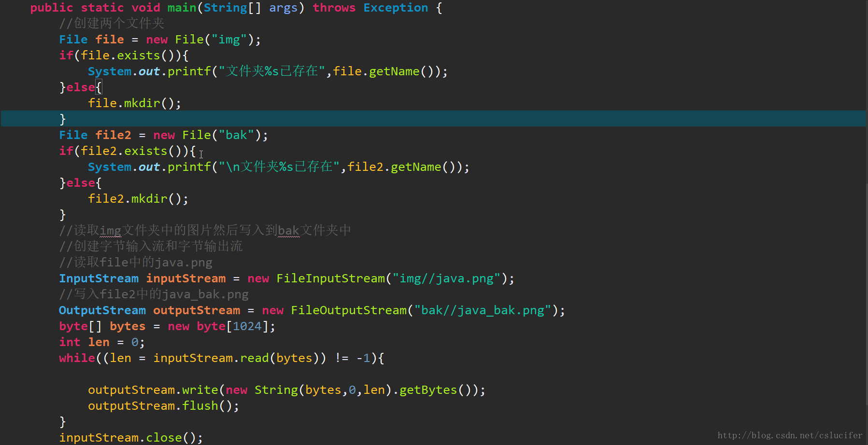Click the number 1024 in byte array
Viewport: 868px width, 445px height.
(247, 326)
